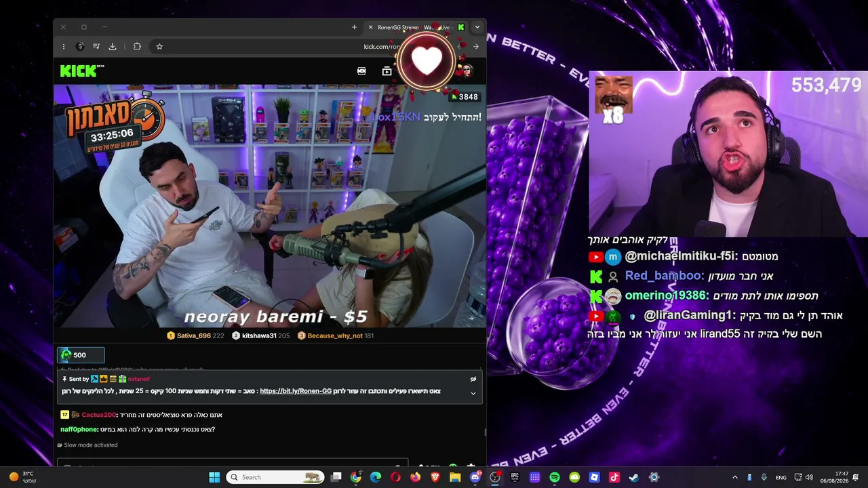Click the play icon in Kick header
Image resolution: width=868 pixels, height=488 pixels.
387,70
